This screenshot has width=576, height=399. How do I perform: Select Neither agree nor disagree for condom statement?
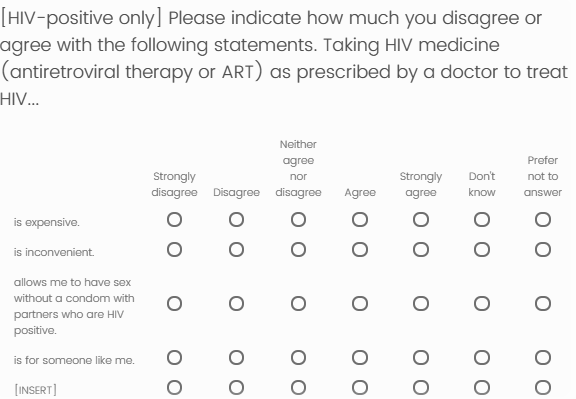point(298,303)
